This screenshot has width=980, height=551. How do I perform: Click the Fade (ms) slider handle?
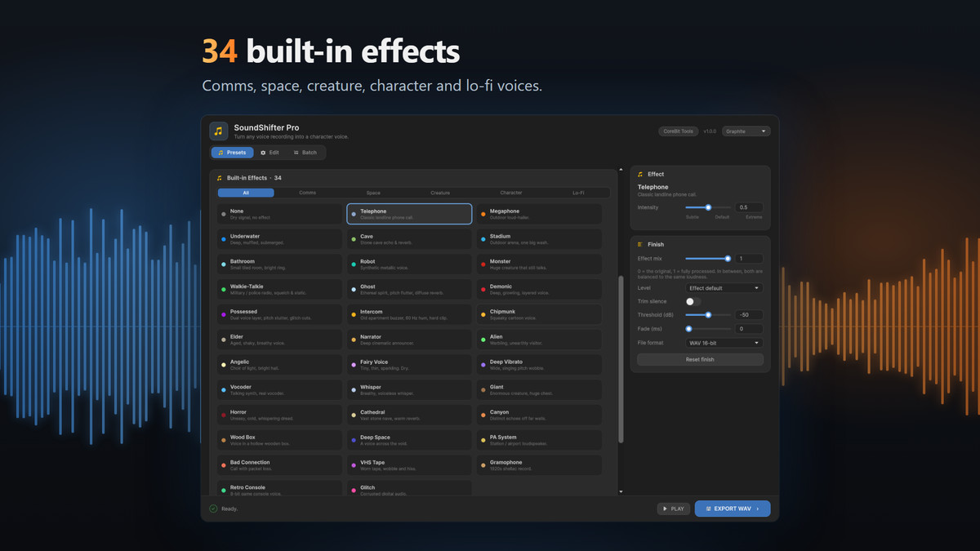point(688,329)
